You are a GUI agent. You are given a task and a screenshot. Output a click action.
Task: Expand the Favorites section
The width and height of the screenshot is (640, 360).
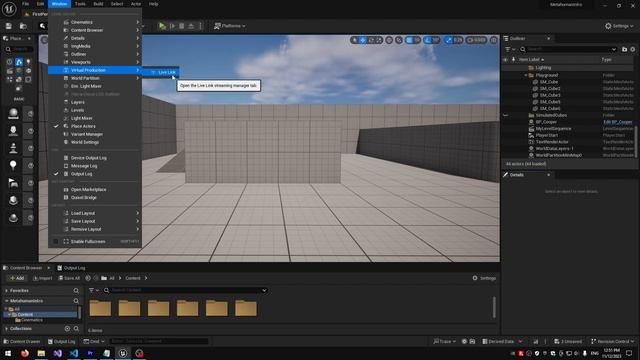click(x=7, y=291)
